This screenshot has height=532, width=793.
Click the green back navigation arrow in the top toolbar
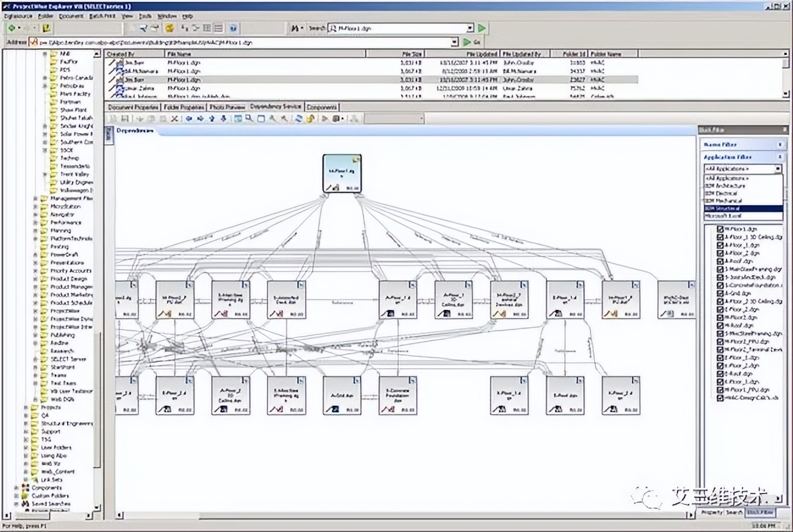pyautogui.click(x=13, y=28)
